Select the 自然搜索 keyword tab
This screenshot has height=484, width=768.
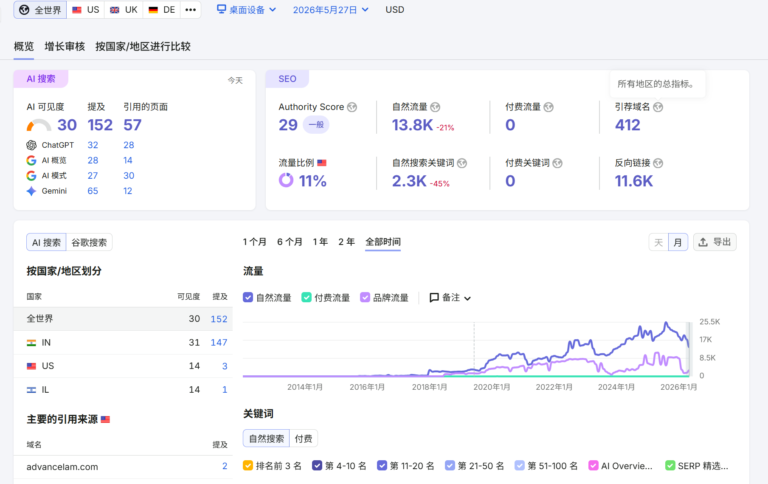click(x=266, y=438)
